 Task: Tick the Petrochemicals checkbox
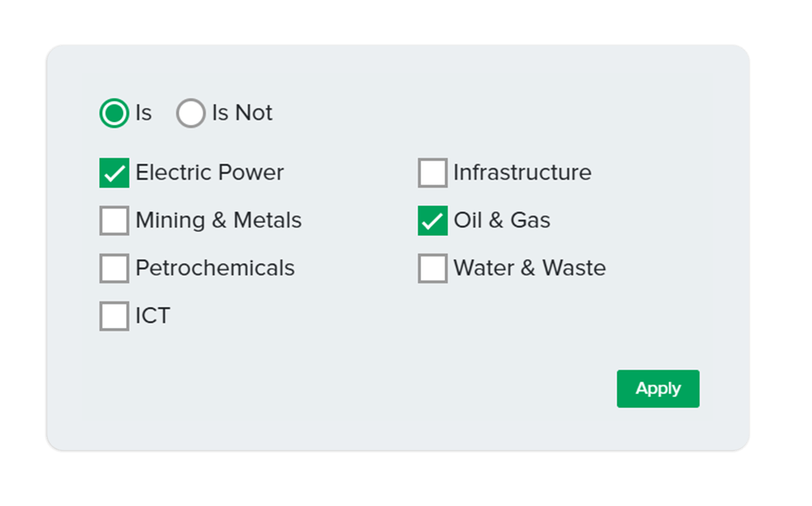114,268
